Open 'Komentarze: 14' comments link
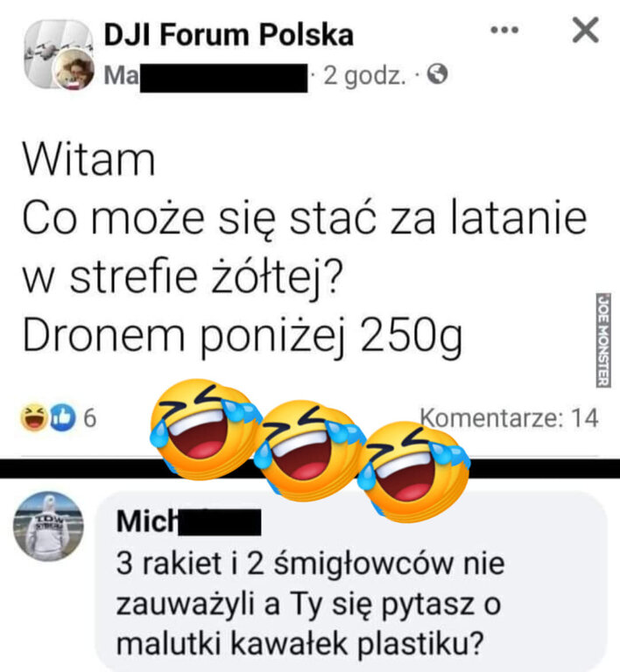Viewport: 620px width, 672px height. tap(509, 418)
